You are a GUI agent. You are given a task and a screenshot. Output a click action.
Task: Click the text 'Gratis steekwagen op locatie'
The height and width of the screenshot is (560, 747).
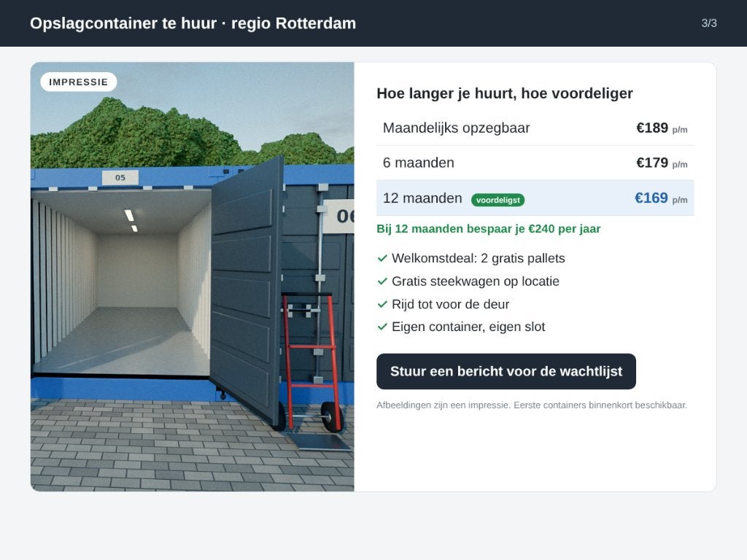[476, 281]
